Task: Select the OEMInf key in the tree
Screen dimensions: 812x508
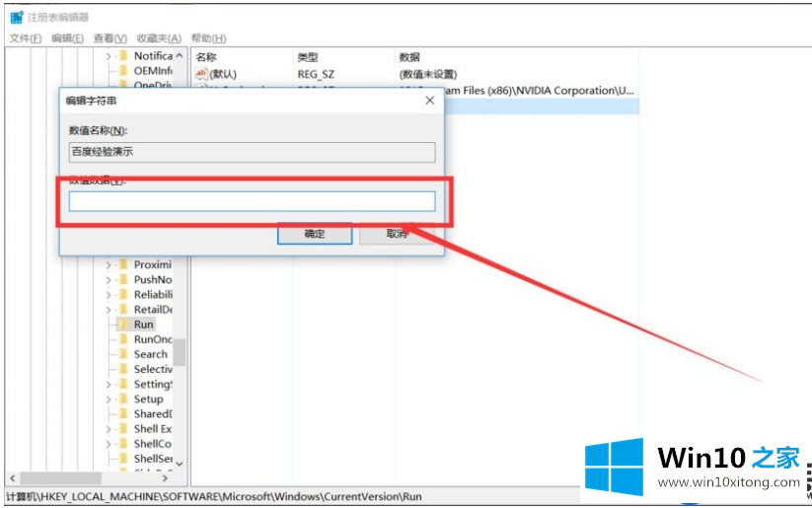Action: (153, 71)
